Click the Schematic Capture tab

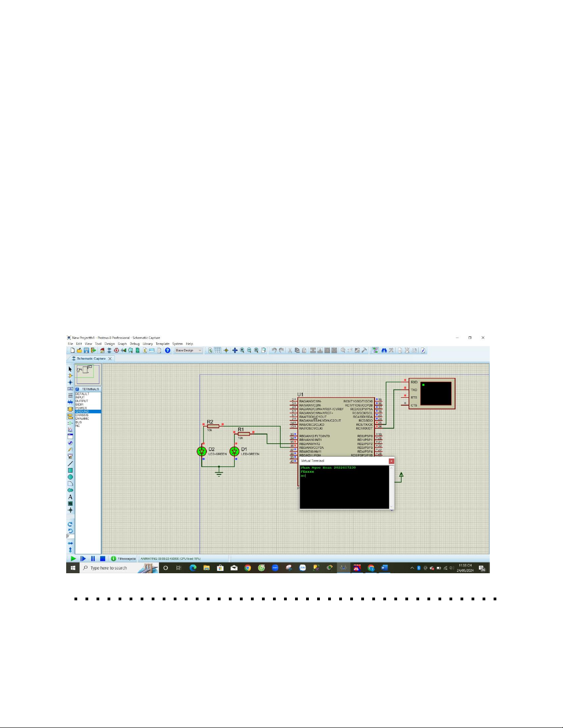pos(91,359)
